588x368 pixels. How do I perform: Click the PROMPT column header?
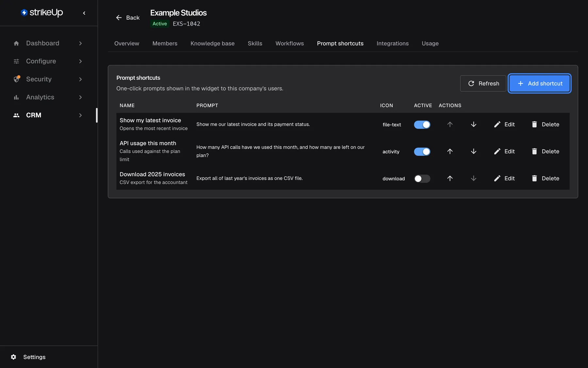click(207, 105)
